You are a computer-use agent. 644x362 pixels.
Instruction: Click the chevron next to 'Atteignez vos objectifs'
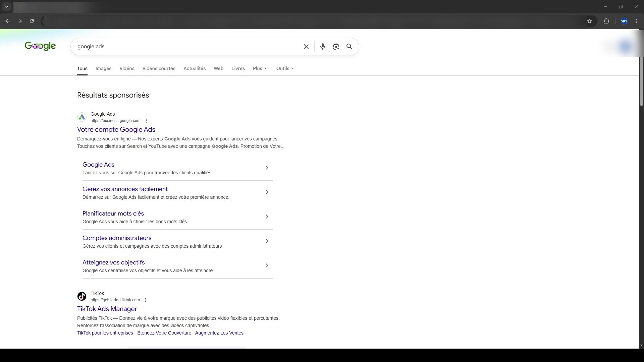267,265
